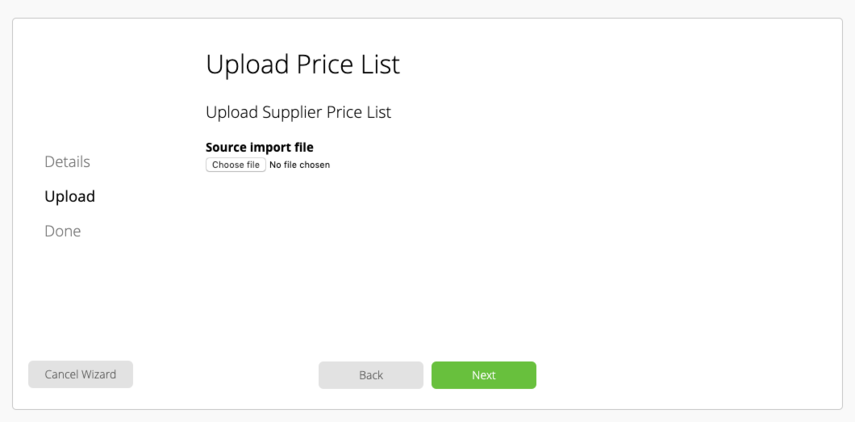
Task: Return using the Back button
Action: 371,375
